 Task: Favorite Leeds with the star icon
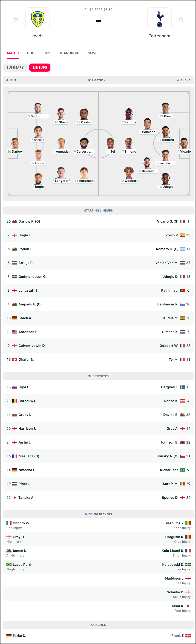coord(16,20)
